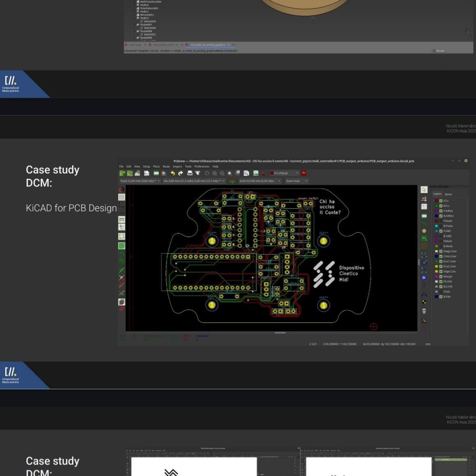Click the Redo arrow in the toolbar
The image size is (476, 476).
coord(180,173)
